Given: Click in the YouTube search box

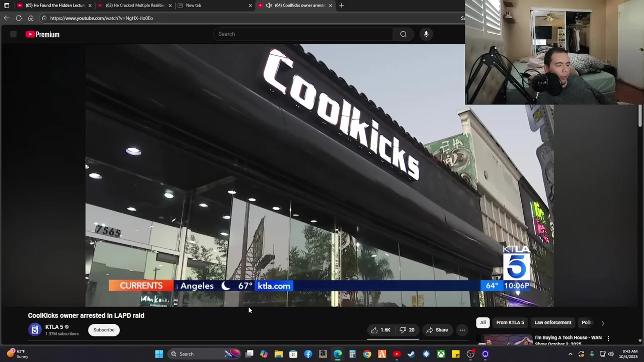Looking at the screenshot, I should coord(303,34).
